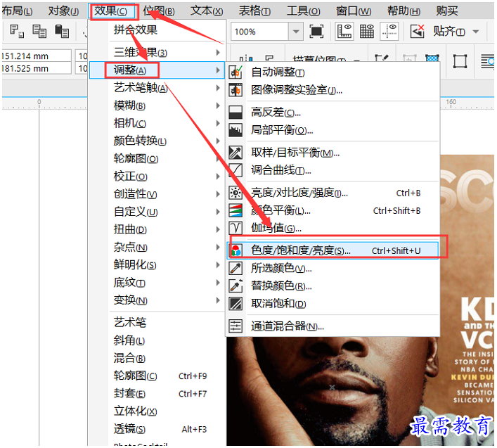Choose 轮廓图 with Ctrl+F9 shortcut
Image resolution: width=497 pixels, height=448 pixels.
(157, 376)
